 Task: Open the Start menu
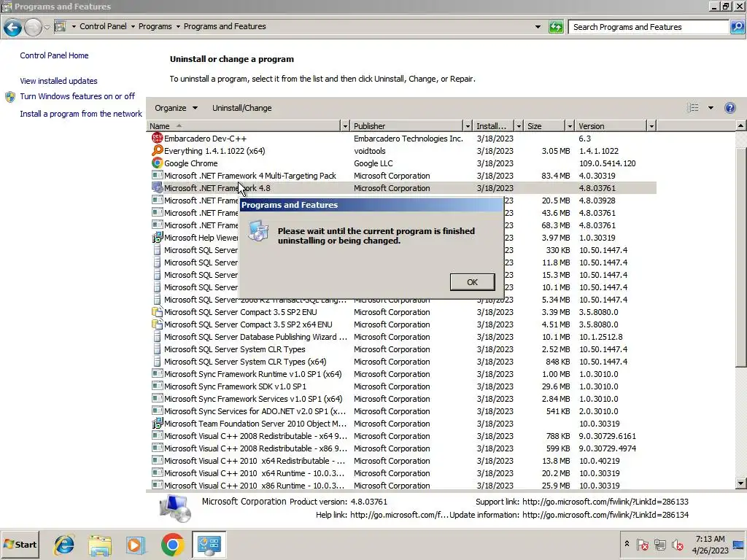coord(20,544)
